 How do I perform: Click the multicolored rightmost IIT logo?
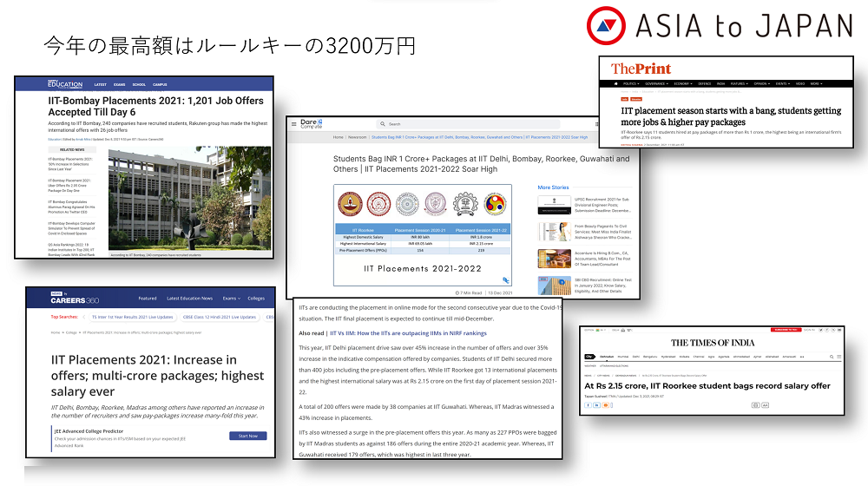[495, 204]
